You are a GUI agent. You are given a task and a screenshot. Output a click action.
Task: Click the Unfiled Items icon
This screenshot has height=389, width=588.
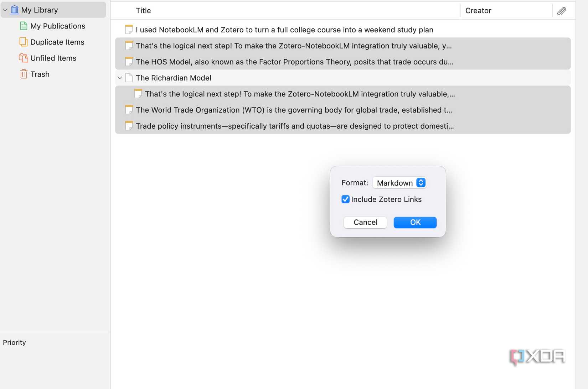pyautogui.click(x=23, y=58)
